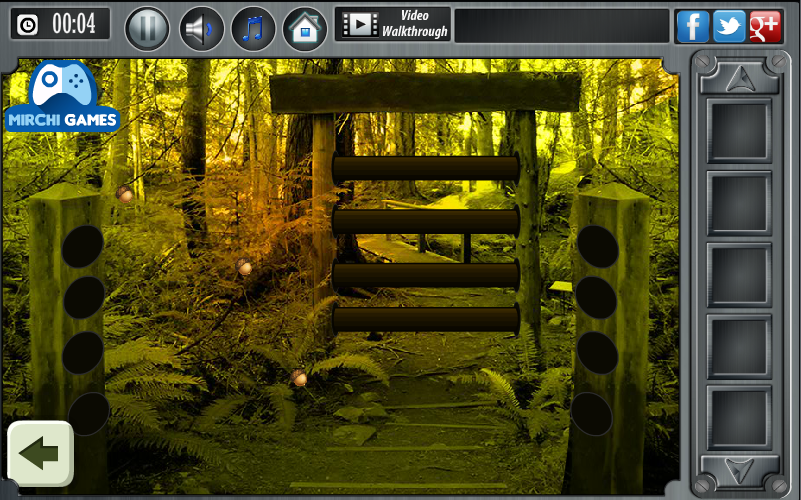Click the second hole in the right post
801x500 pixels.
(596, 298)
